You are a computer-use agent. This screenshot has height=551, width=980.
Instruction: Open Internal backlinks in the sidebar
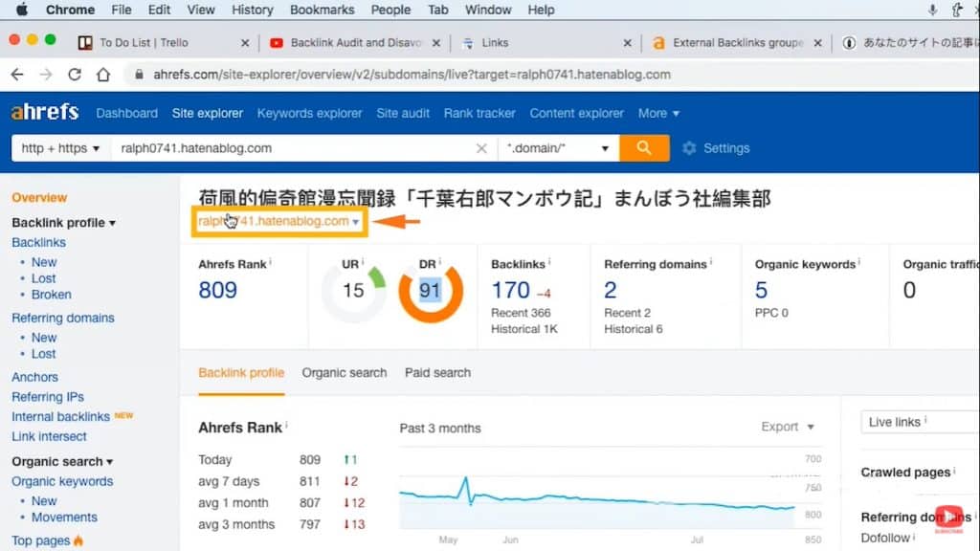[x=60, y=417]
